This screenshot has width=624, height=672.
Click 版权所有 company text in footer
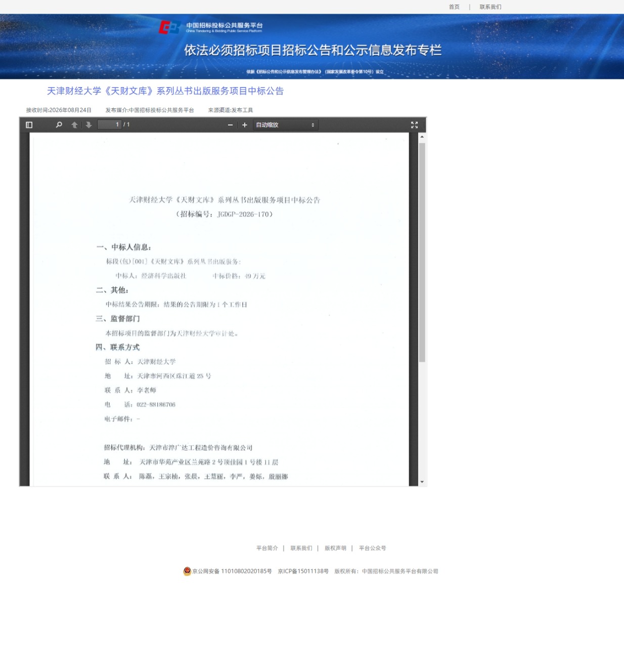pyautogui.click(x=386, y=571)
